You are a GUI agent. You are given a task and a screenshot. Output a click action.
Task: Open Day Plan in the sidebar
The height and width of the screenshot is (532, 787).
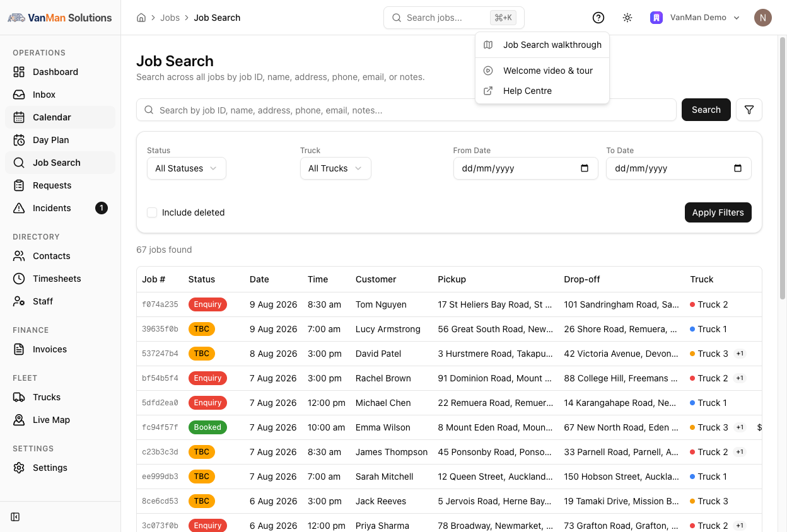pyautogui.click(x=61, y=140)
